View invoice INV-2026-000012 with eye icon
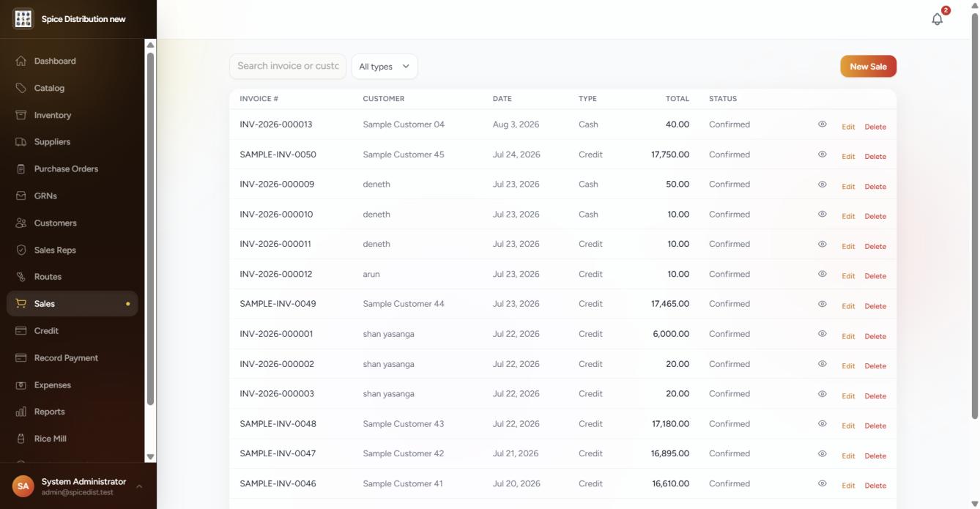 click(822, 274)
